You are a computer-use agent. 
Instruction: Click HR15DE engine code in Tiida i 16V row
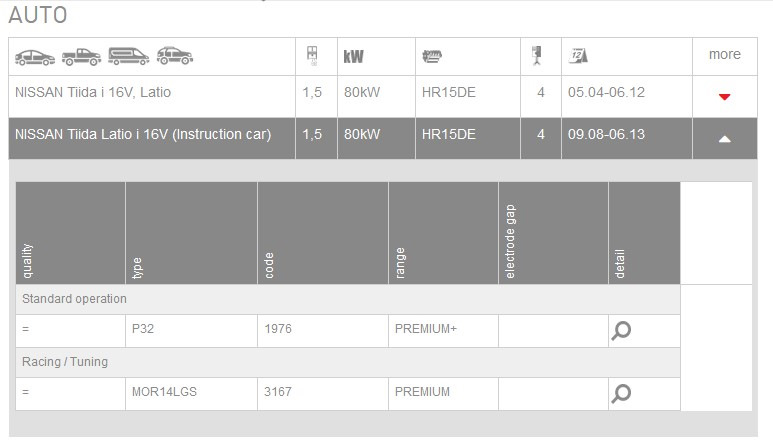click(449, 92)
